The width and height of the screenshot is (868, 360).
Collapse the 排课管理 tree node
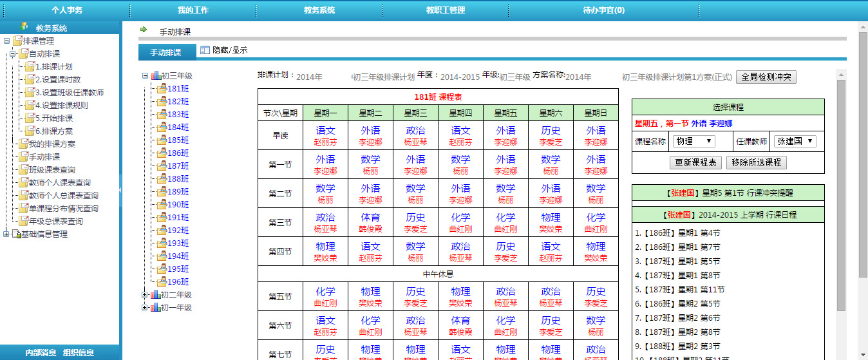pyautogui.click(x=6, y=41)
